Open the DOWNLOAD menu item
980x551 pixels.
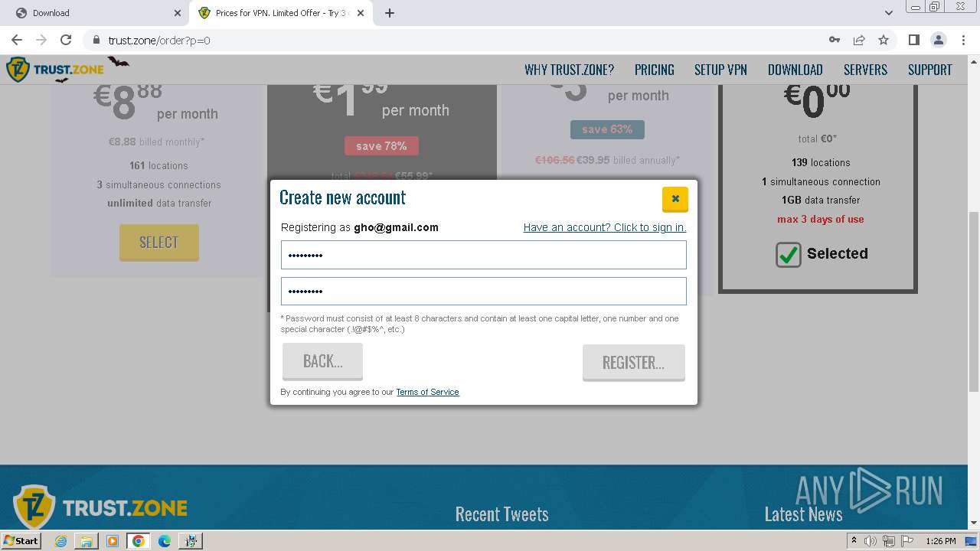pyautogui.click(x=795, y=70)
